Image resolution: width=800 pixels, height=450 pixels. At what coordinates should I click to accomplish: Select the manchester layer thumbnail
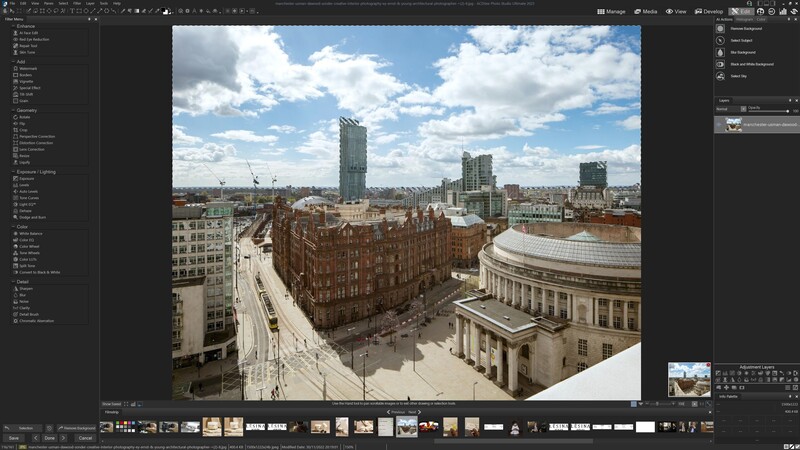pos(734,124)
